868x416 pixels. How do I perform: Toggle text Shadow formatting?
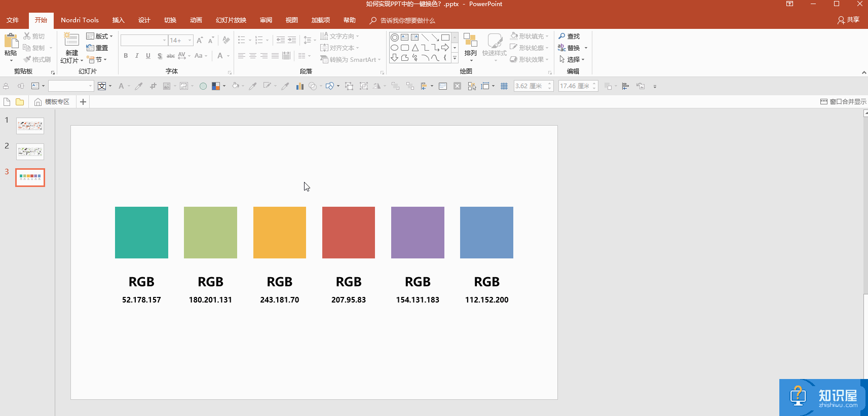[160, 56]
